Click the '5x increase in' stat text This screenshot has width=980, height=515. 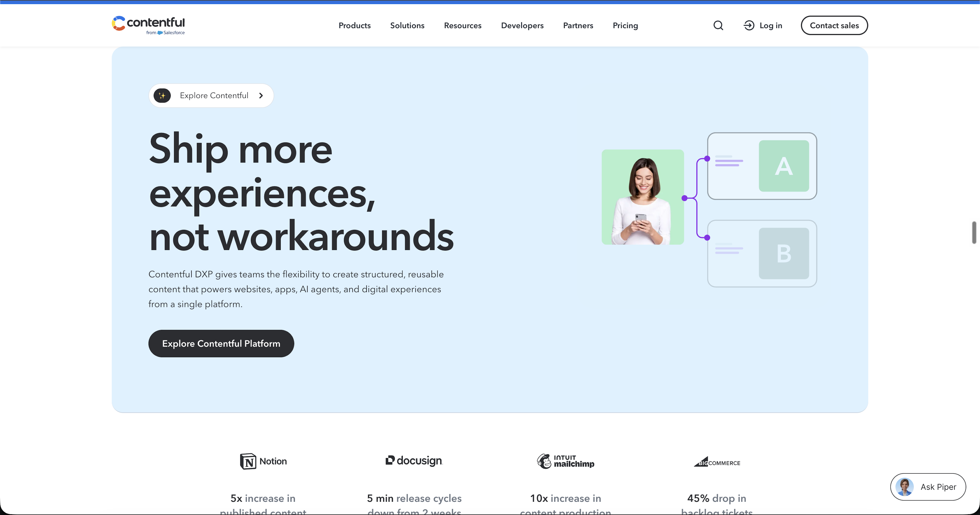pos(263,498)
